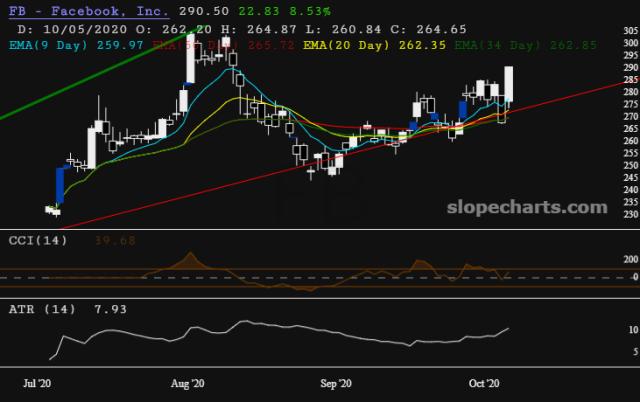Open the slopecharts.com watermark link
Viewport: 640px width, 402px height.
pyautogui.click(x=534, y=207)
